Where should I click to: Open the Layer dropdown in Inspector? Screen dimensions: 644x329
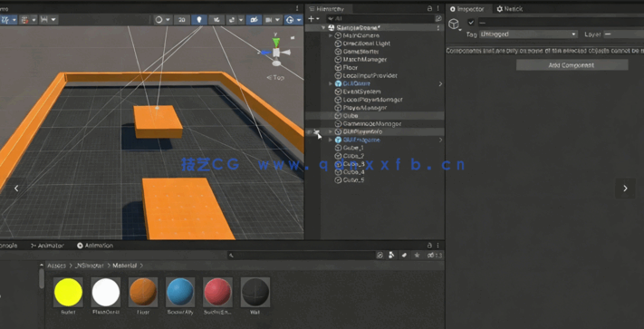click(623, 34)
